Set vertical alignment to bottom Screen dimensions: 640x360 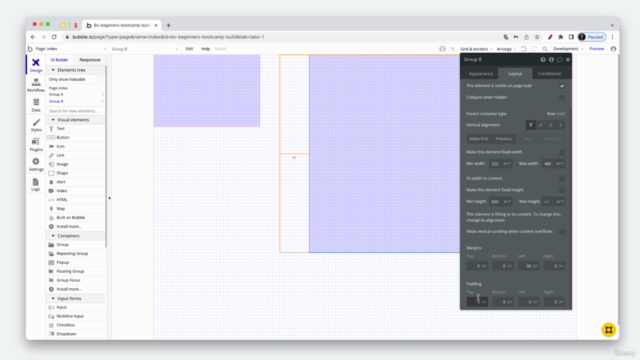point(551,125)
